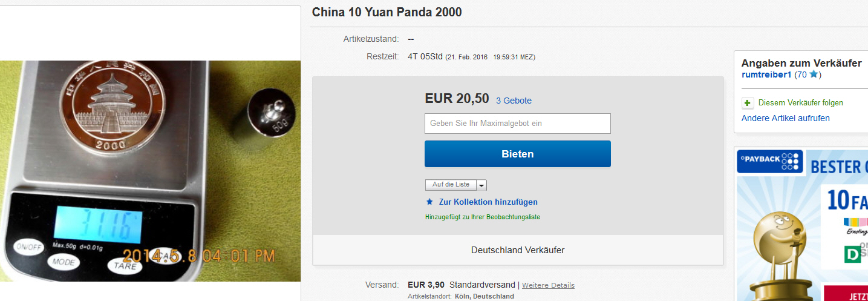Click the star icon next to Zur Kollektion hinzufügen

(429, 202)
